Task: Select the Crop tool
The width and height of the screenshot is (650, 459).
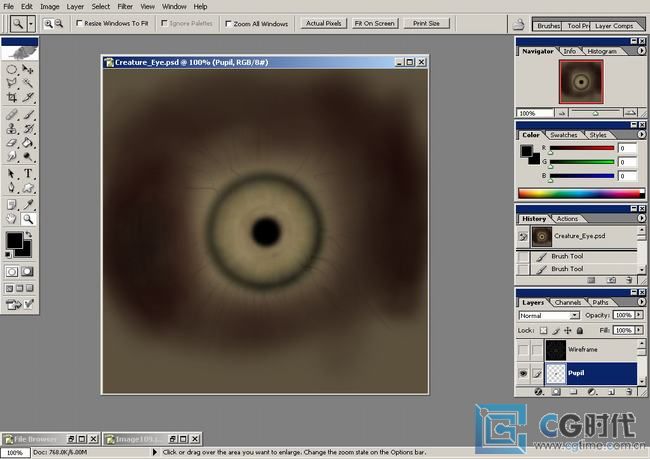Action: click(12, 97)
